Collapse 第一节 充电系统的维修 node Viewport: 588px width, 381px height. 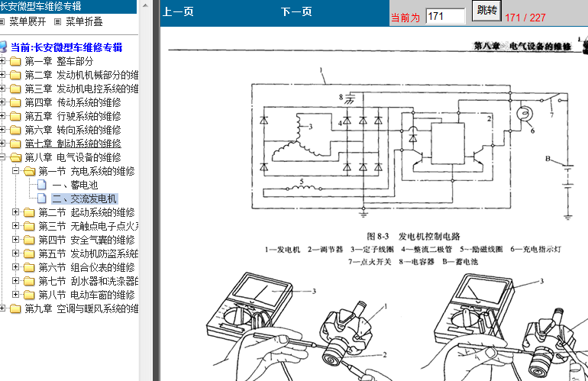click(16, 170)
